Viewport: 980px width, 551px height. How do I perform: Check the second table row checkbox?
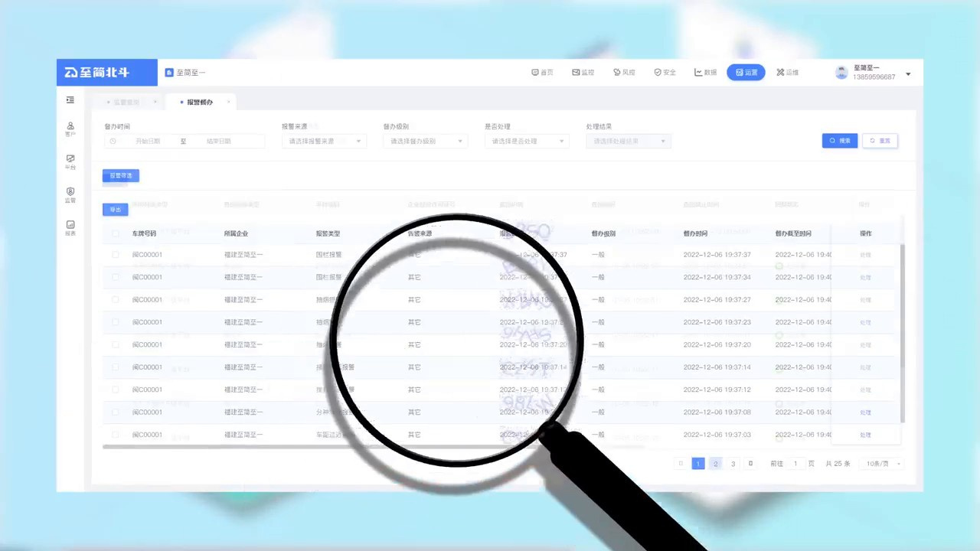pos(116,277)
